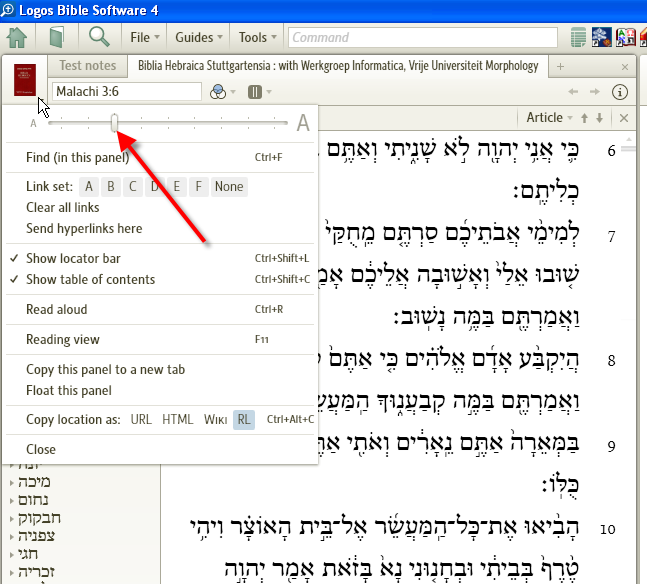Screen dimensions: 647x584
Task: Add a new tab with plus
Action: (x=560, y=66)
